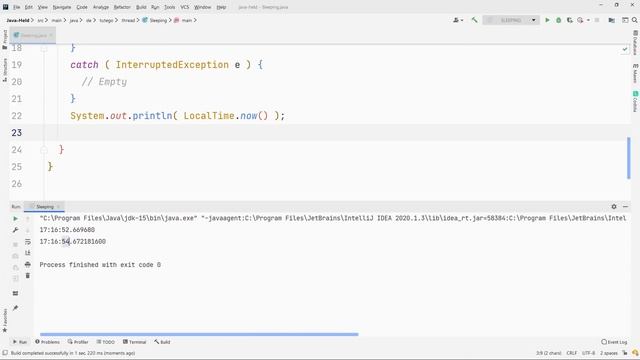Rerun Sleeping from Run panel play icon
The width and height of the screenshot is (640, 360).
(x=16, y=219)
